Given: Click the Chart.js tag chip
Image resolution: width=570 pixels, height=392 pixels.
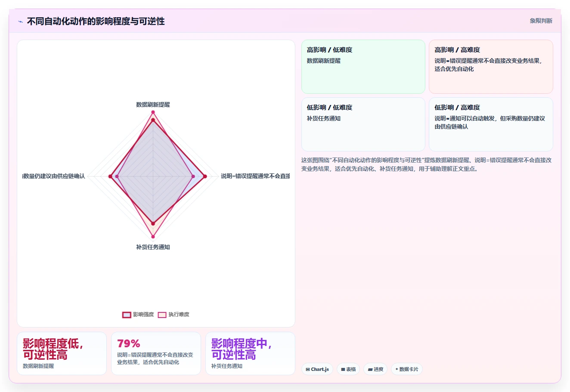Looking at the screenshot, I should point(317,369).
